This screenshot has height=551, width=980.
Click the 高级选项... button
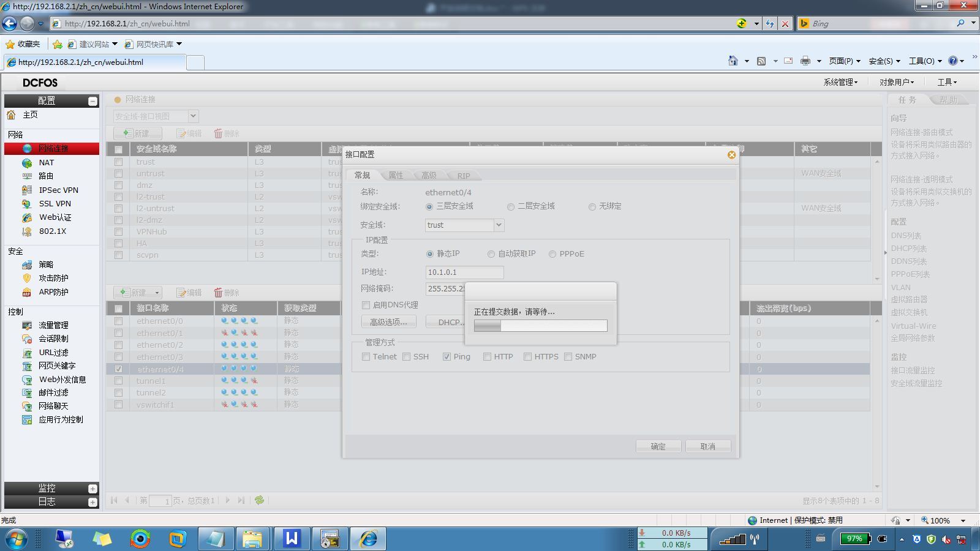click(x=388, y=322)
